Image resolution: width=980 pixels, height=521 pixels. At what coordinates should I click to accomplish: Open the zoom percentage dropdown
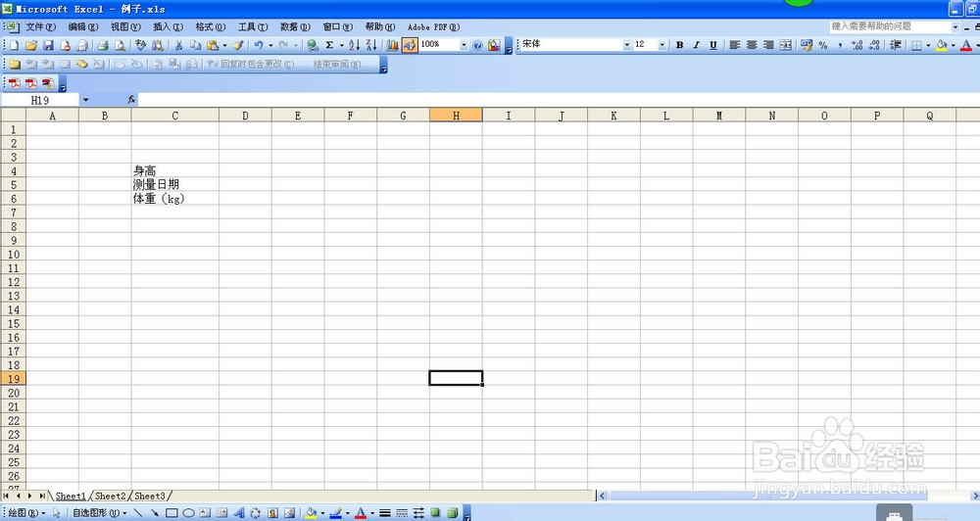[464, 45]
